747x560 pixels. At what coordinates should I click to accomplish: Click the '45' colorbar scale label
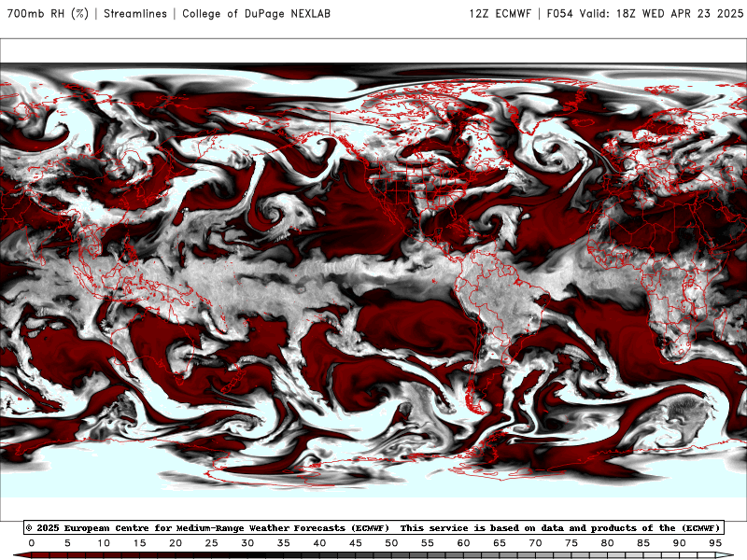coord(356,543)
